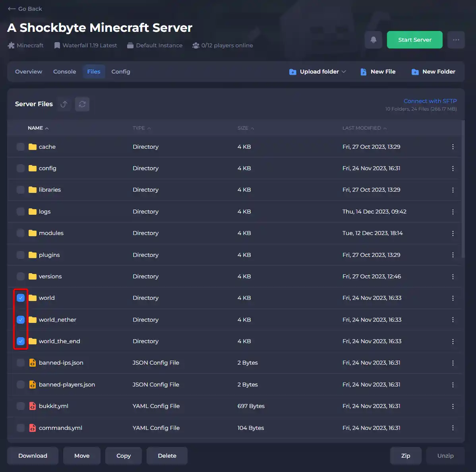Refresh the Server Files list
476x472 pixels.
click(x=82, y=104)
